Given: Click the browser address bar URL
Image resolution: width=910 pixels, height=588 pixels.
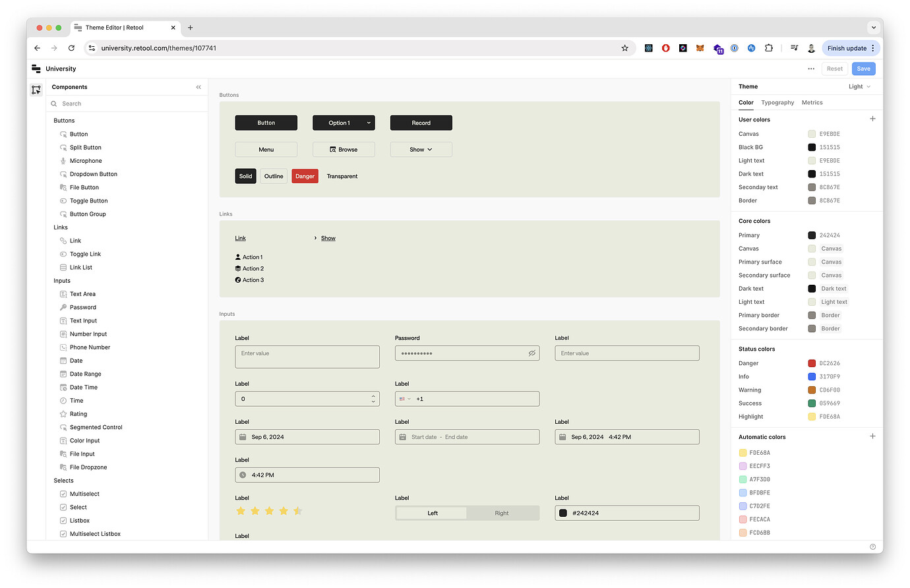Looking at the screenshot, I should 158,48.
